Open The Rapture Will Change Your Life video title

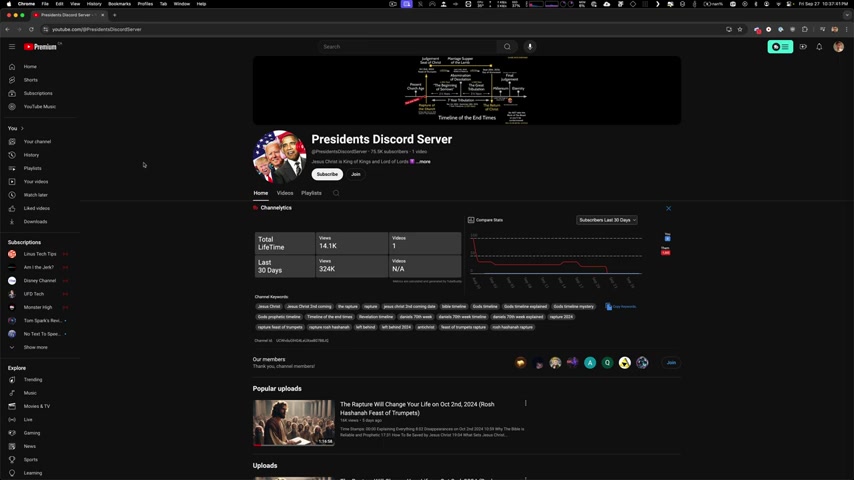point(417,409)
